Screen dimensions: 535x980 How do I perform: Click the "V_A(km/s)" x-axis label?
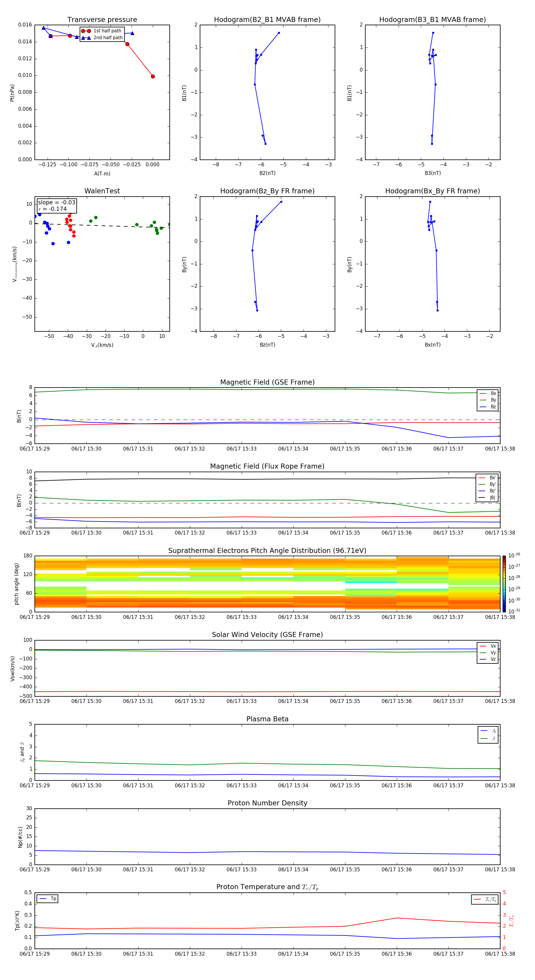point(102,345)
